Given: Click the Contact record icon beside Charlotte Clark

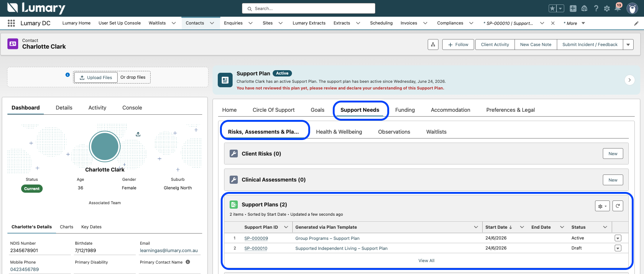Looking at the screenshot, I should tap(13, 44).
